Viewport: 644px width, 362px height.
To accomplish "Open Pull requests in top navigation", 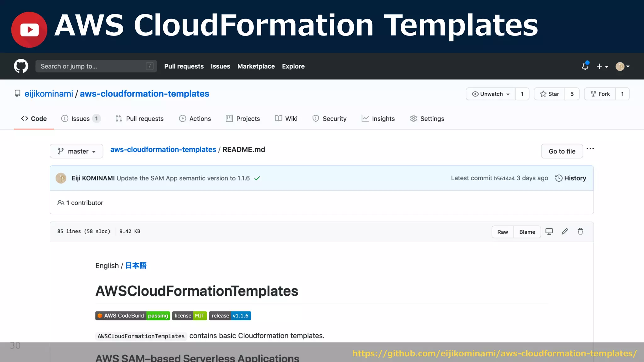I will (x=184, y=66).
